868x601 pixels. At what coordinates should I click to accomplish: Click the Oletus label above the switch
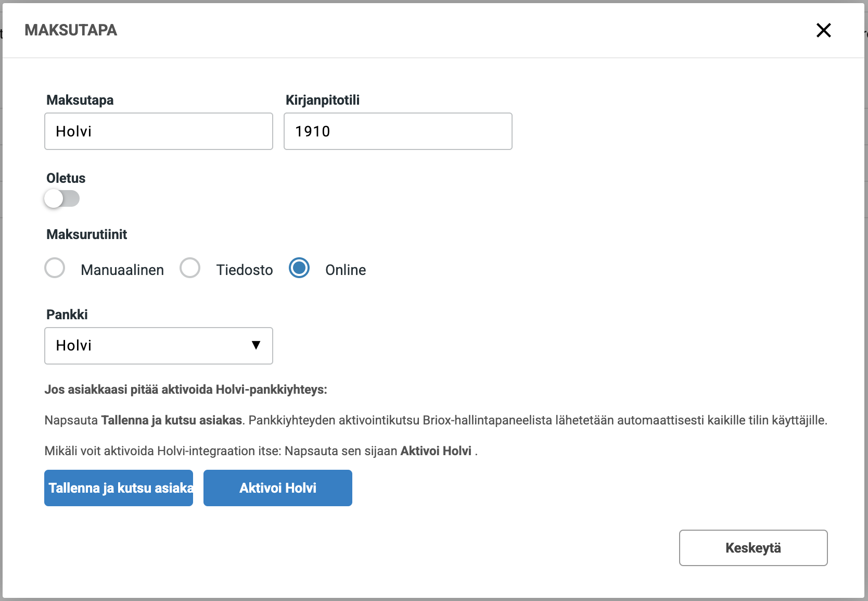[x=66, y=178]
